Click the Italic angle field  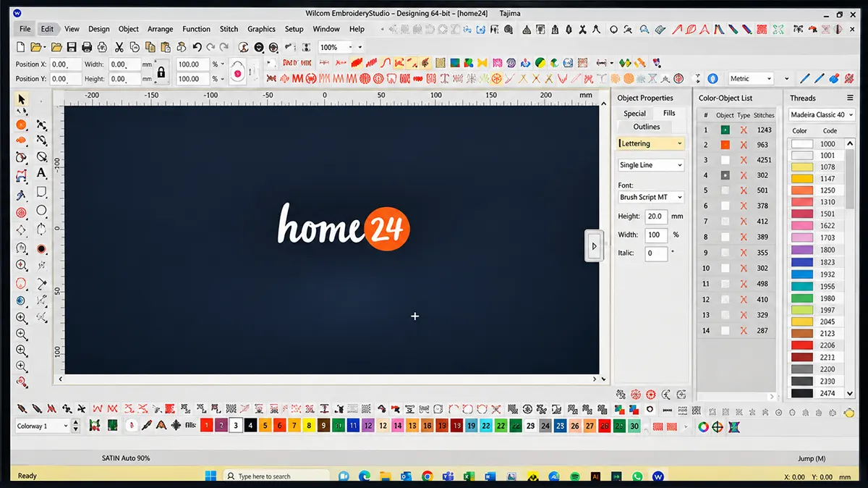tap(657, 253)
